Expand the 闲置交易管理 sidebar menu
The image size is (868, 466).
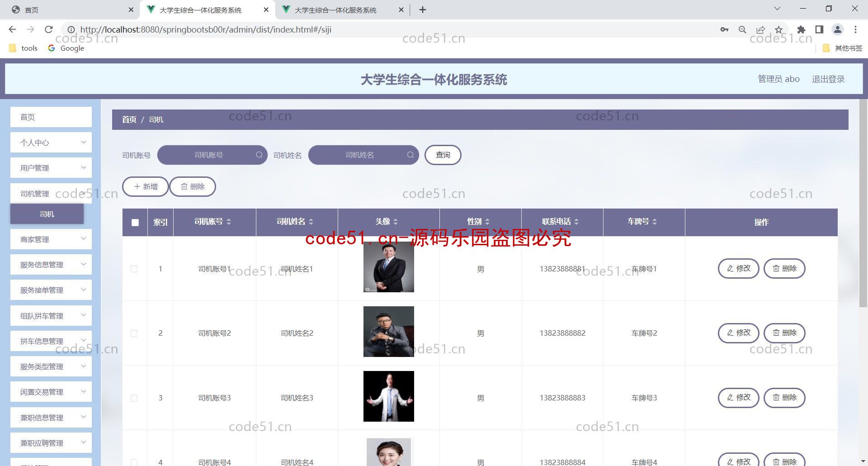coord(51,392)
